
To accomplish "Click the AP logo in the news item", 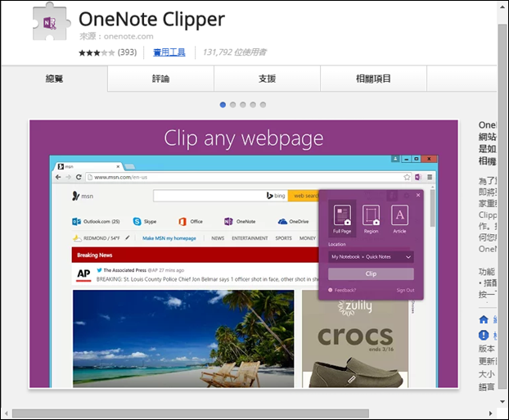I will [x=83, y=274].
